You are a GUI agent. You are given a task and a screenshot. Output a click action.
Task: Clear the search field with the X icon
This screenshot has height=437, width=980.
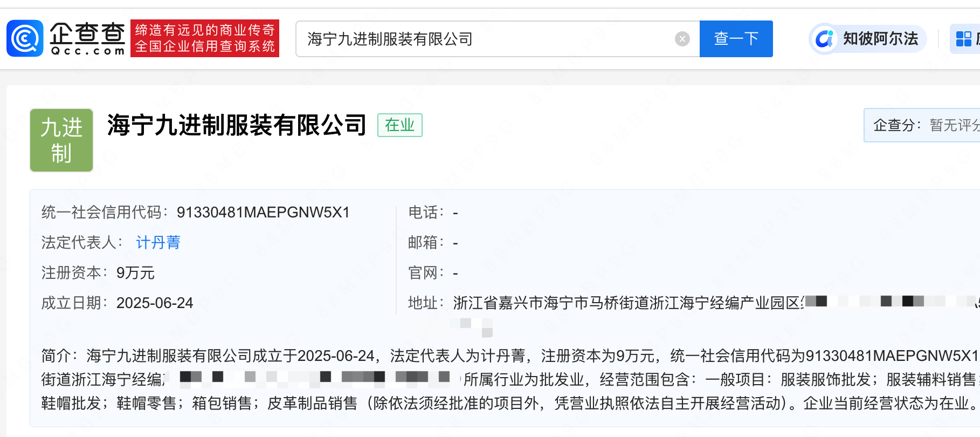pyautogui.click(x=682, y=39)
